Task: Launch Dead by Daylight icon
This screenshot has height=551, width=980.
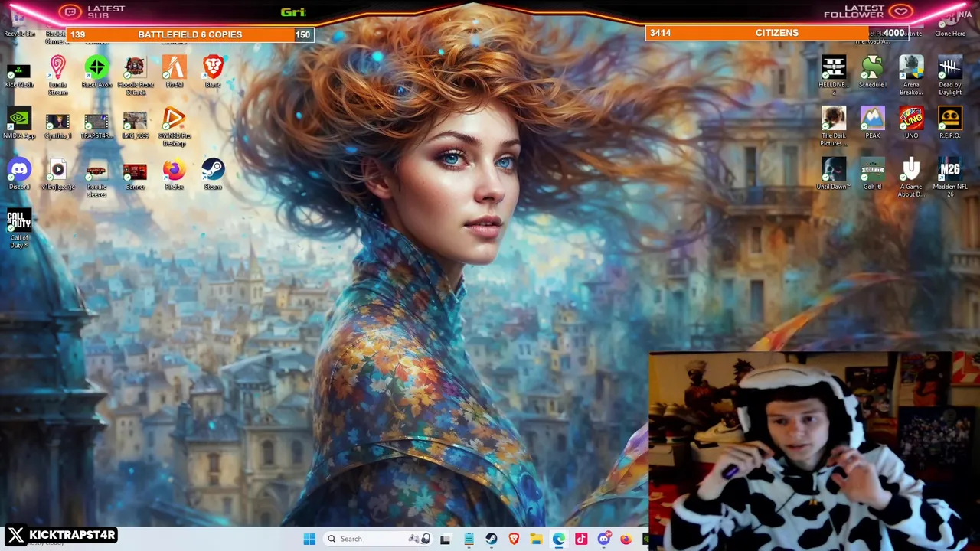Action: pos(950,76)
